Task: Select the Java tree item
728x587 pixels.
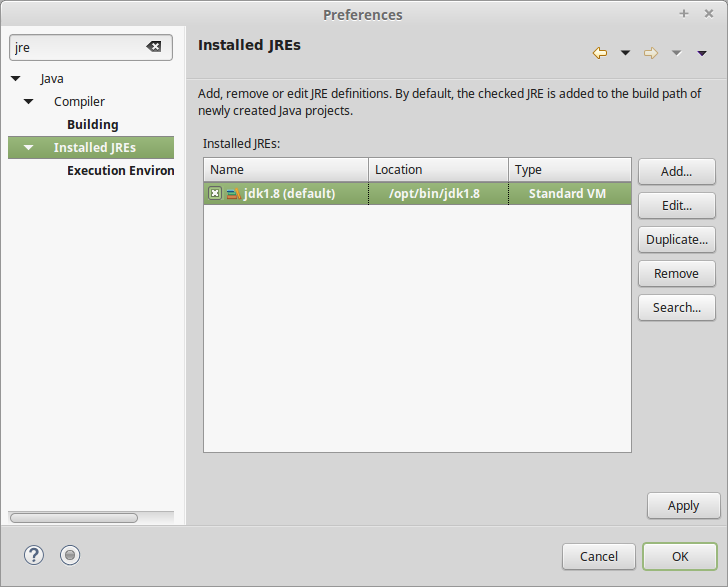Action: point(52,78)
